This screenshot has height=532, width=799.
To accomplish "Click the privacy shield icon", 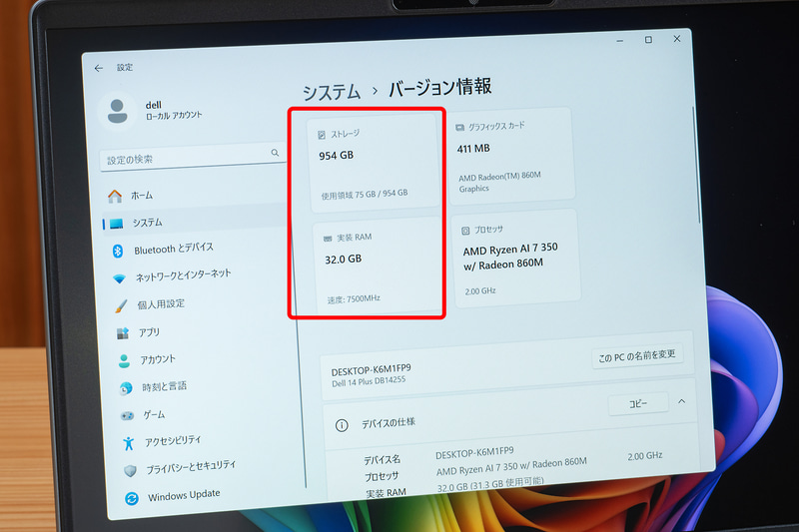I will pos(130,471).
